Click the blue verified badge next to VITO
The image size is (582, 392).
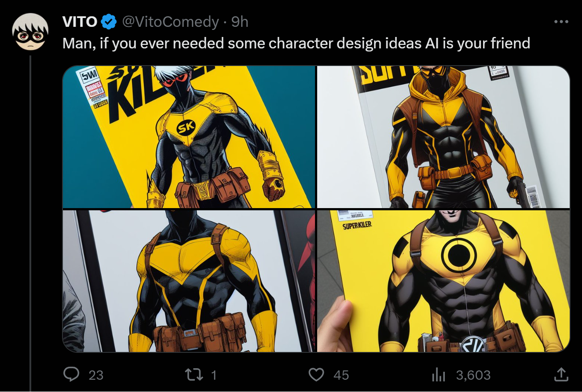coord(109,22)
